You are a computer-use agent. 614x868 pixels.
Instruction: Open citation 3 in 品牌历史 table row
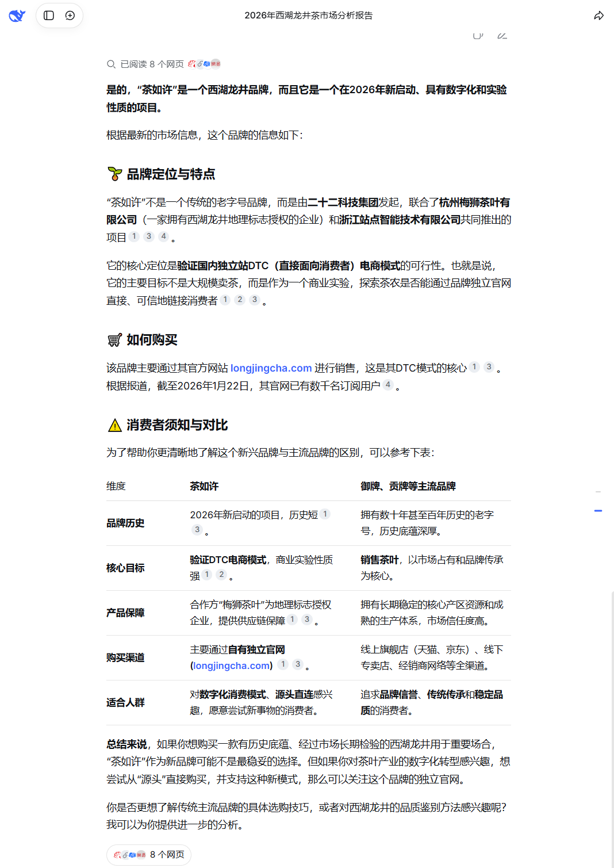(x=197, y=530)
